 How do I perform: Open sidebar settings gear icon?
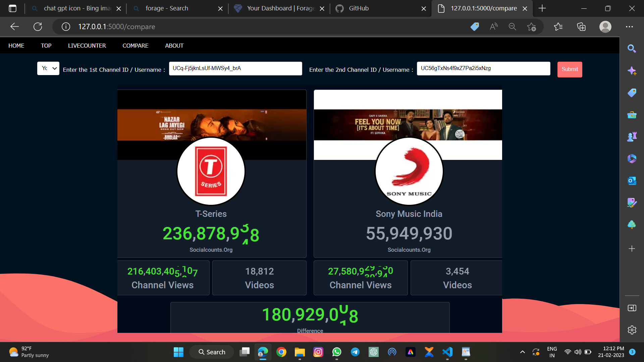pyautogui.click(x=632, y=330)
